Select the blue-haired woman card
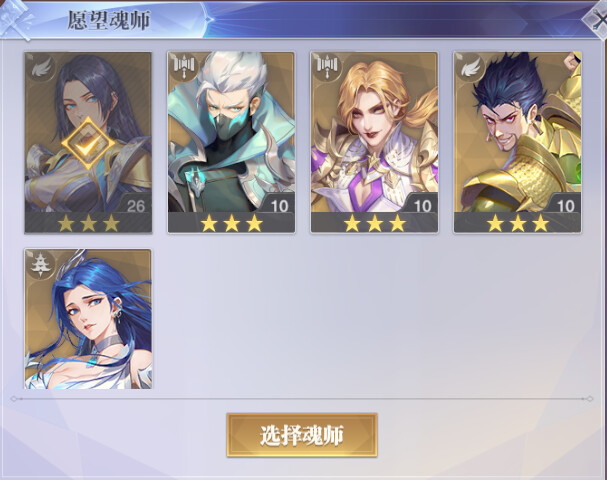The height and width of the screenshot is (480, 607). pos(88,319)
